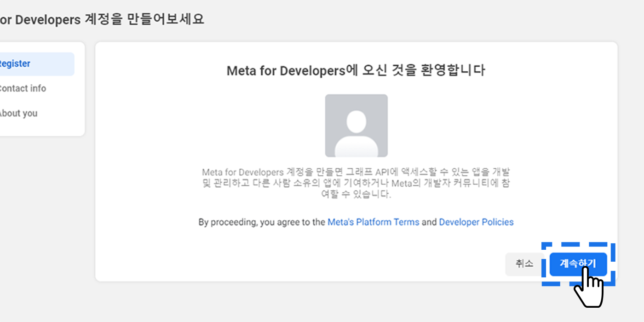Click the account description paragraph starting 'Meta for Developers 계정을'
This screenshot has height=322, width=644.
[x=356, y=183]
